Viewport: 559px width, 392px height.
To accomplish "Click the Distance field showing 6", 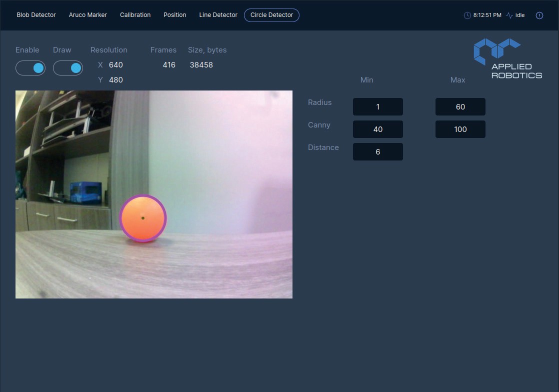I will [378, 151].
